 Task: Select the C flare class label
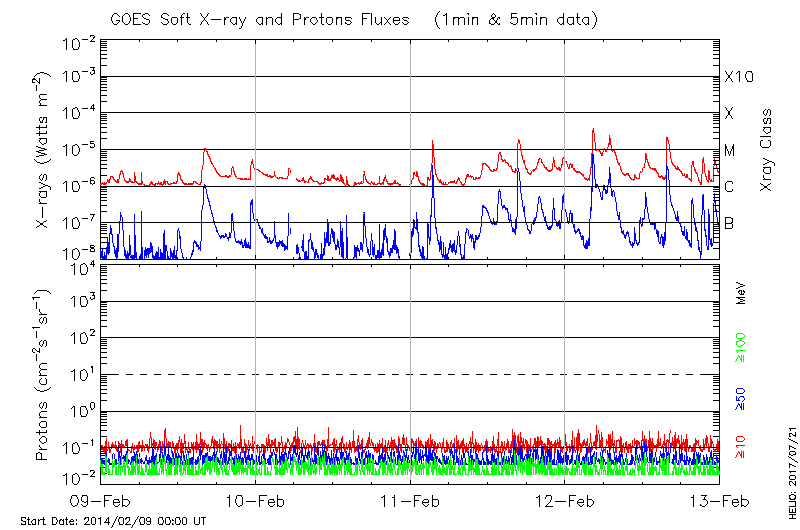tap(729, 187)
